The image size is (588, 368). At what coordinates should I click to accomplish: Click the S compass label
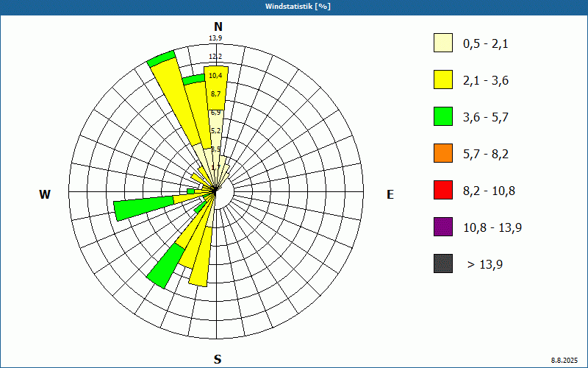[218, 359]
